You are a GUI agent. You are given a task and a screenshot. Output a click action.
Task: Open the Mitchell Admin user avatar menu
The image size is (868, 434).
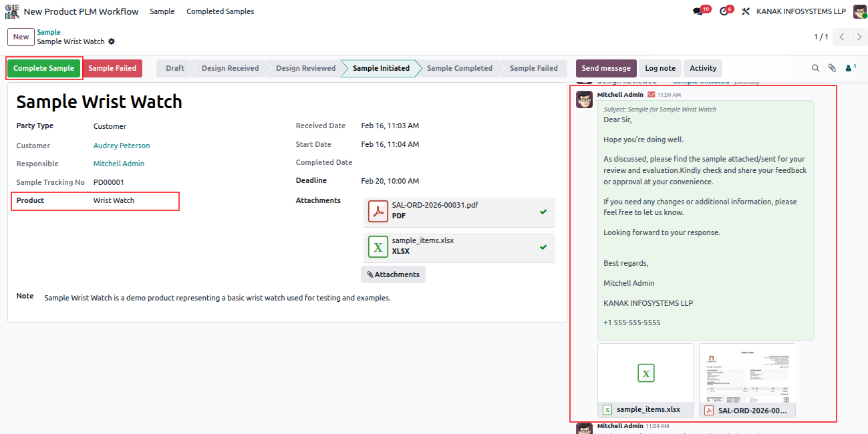859,11
